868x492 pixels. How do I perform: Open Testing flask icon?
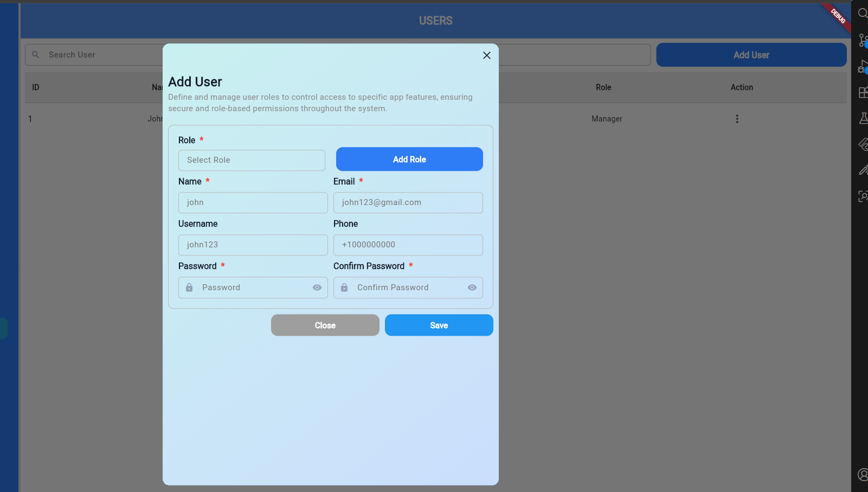pyautogui.click(x=863, y=118)
